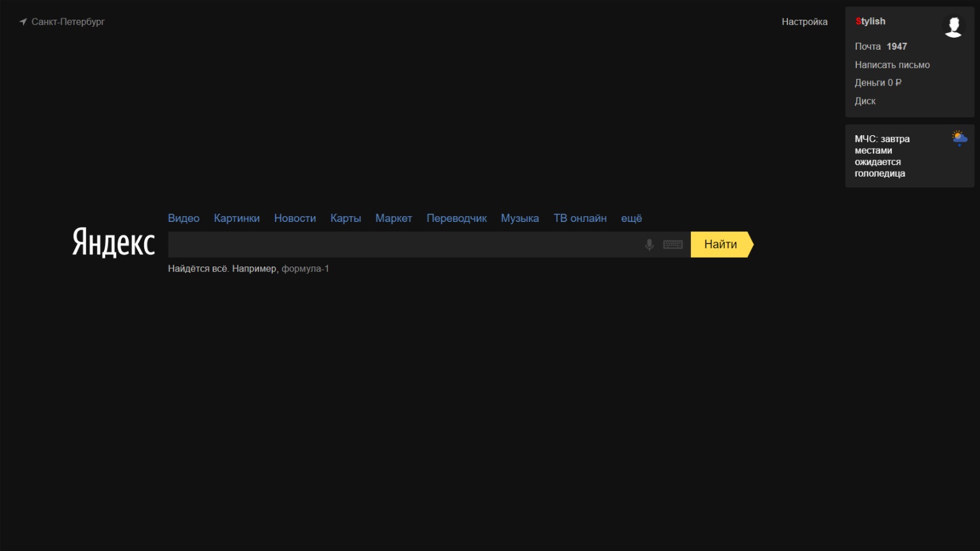Switch to Маркет service
980x551 pixels.
(394, 218)
